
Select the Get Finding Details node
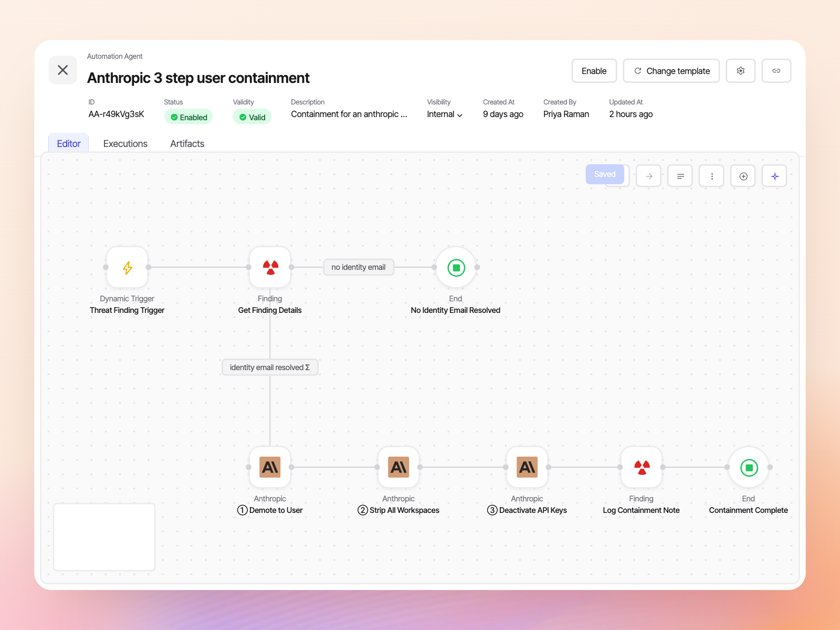point(270,267)
